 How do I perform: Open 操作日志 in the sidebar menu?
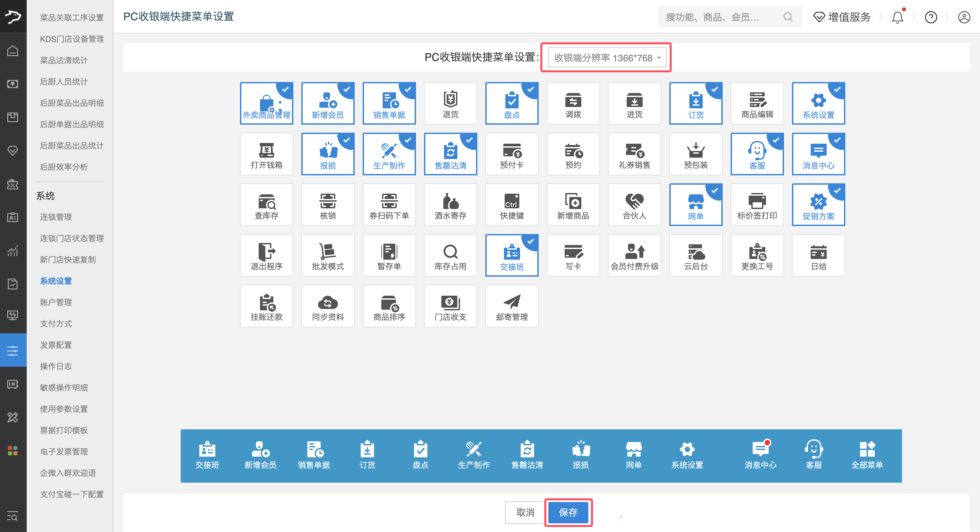point(56,366)
